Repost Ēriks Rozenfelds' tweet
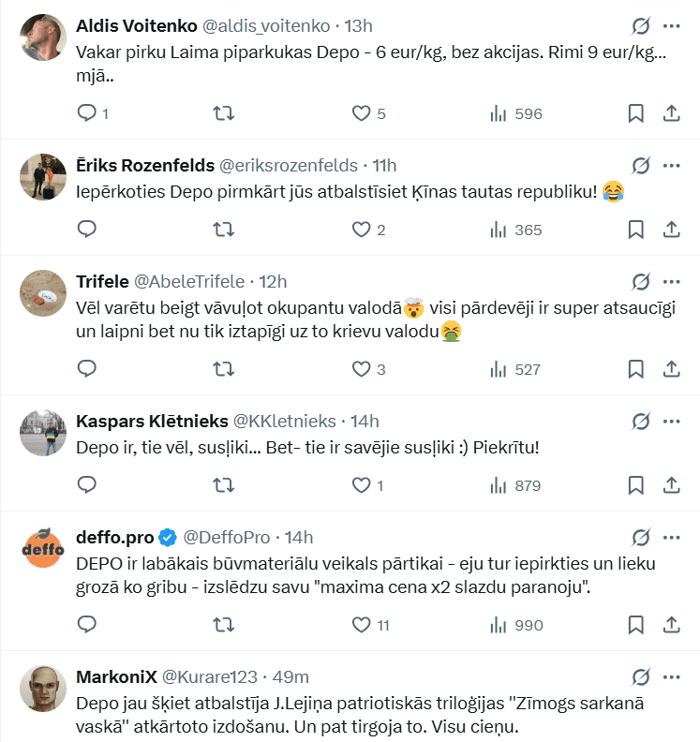Image resolution: width=700 pixels, height=742 pixels. coord(224,230)
